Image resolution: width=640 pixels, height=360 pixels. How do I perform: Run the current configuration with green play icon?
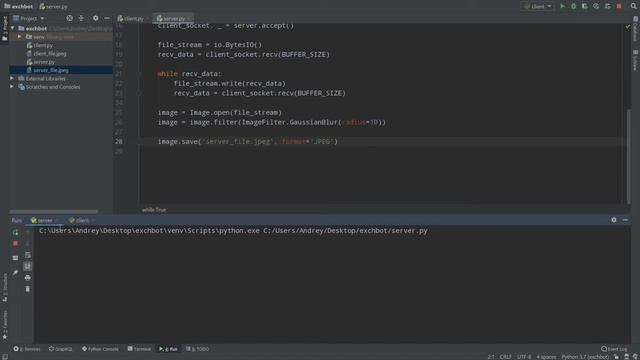point(562,6)
